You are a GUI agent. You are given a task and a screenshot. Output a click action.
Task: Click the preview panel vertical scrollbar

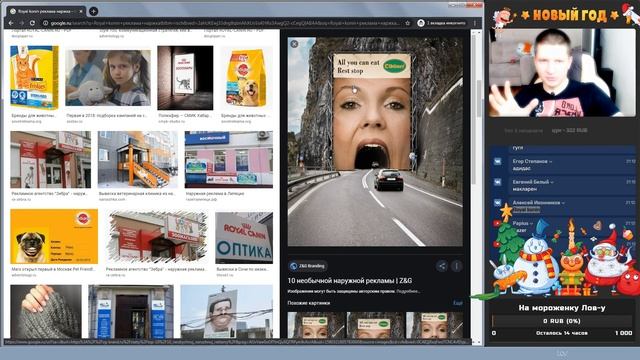pos(473,110)
